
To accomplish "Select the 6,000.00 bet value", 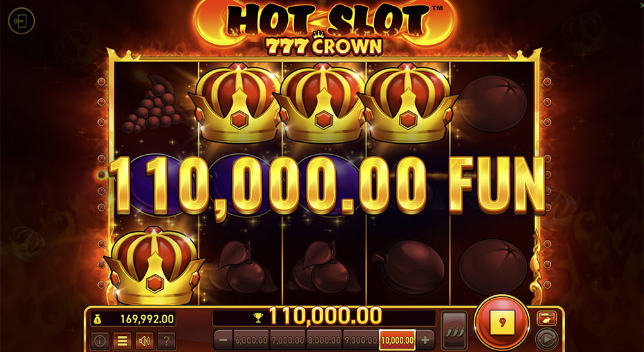I will click(251, 340).
